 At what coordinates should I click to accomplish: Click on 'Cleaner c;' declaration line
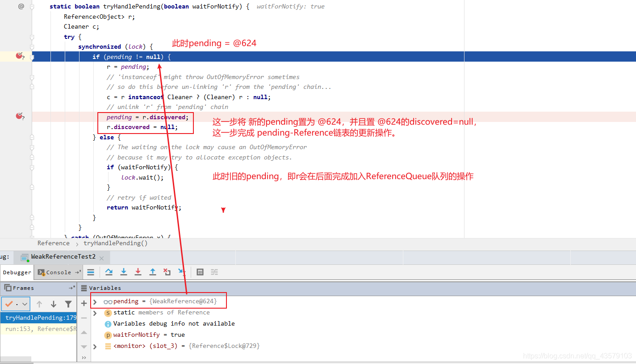point(82,26)
